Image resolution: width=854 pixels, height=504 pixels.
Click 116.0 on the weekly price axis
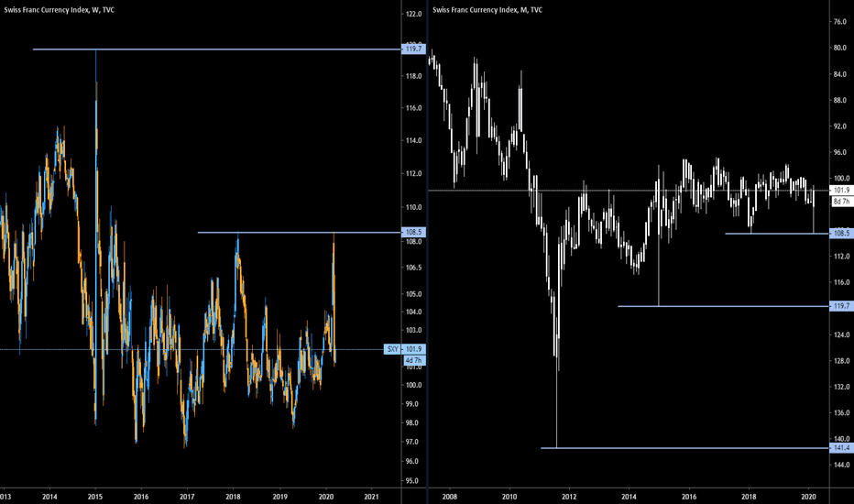click(x=414, y=108)
